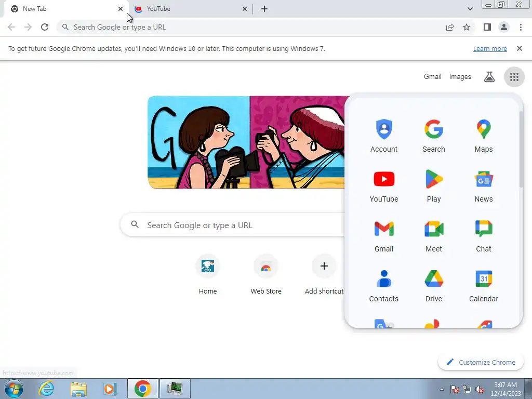
Task: Go back to previous page
Action: point(11,27)
